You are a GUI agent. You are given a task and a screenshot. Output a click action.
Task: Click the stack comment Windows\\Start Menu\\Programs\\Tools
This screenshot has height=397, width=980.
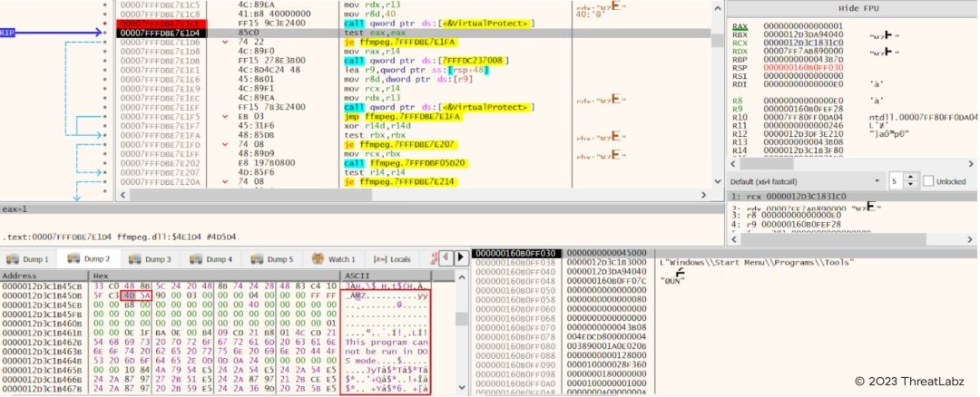pyautogui.click(x=757, y=263)
